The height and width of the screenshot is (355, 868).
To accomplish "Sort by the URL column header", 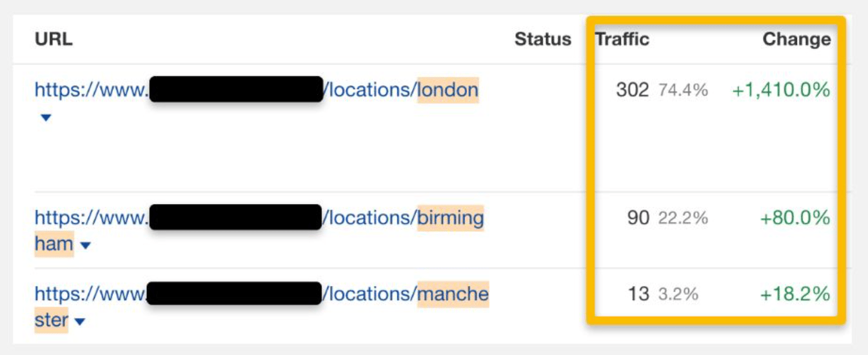I will (x=54, y=39).
